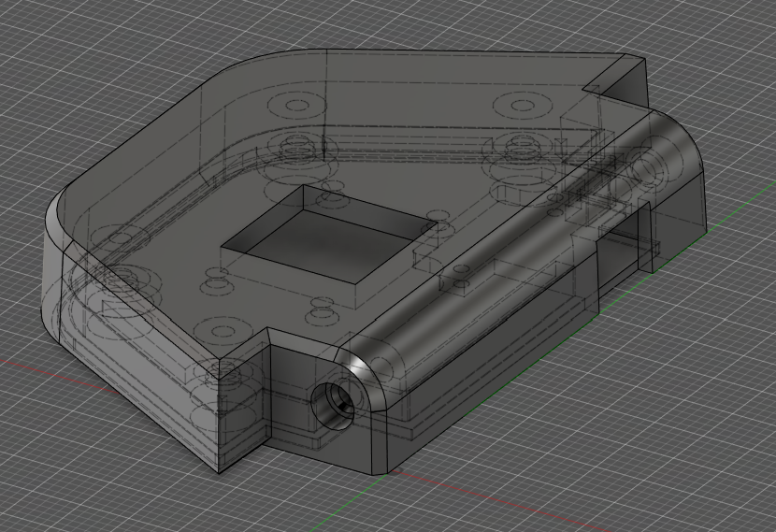
Task: Click the flat front-left side wall
Action: pyautogui.click(x=131, y=383)
